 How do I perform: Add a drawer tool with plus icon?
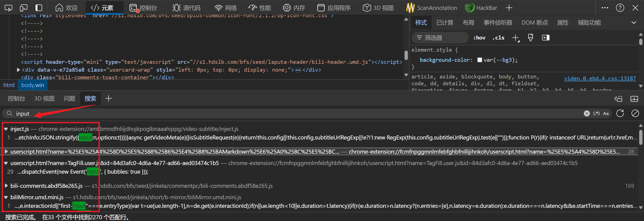click(108, 98)
